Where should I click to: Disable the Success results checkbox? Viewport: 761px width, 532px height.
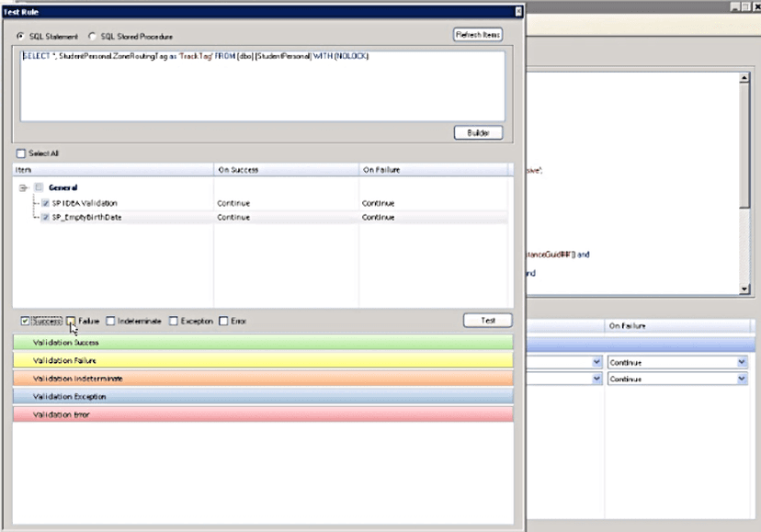click(x=23, y=320)
